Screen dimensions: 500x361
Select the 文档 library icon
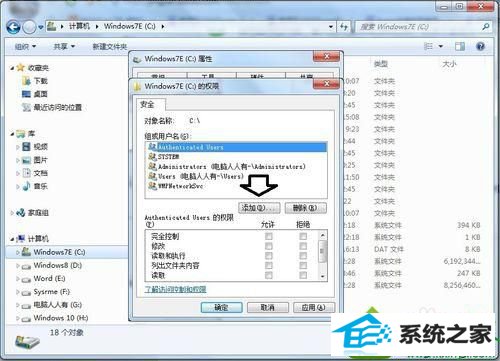(26, 173)
